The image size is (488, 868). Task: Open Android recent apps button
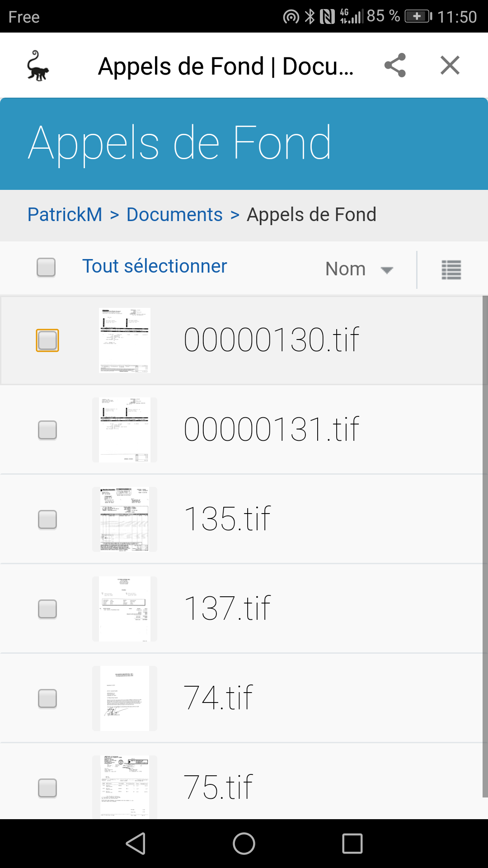(x=352, y=844)
